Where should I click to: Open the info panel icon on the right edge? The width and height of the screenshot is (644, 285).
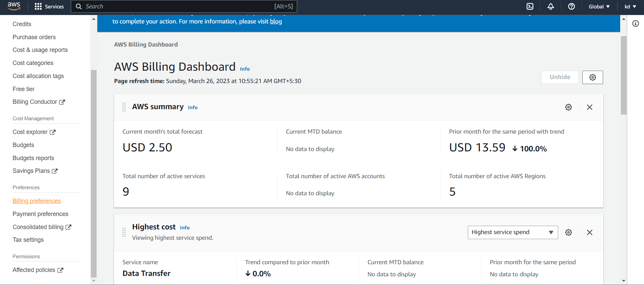(x=636, y=23)
